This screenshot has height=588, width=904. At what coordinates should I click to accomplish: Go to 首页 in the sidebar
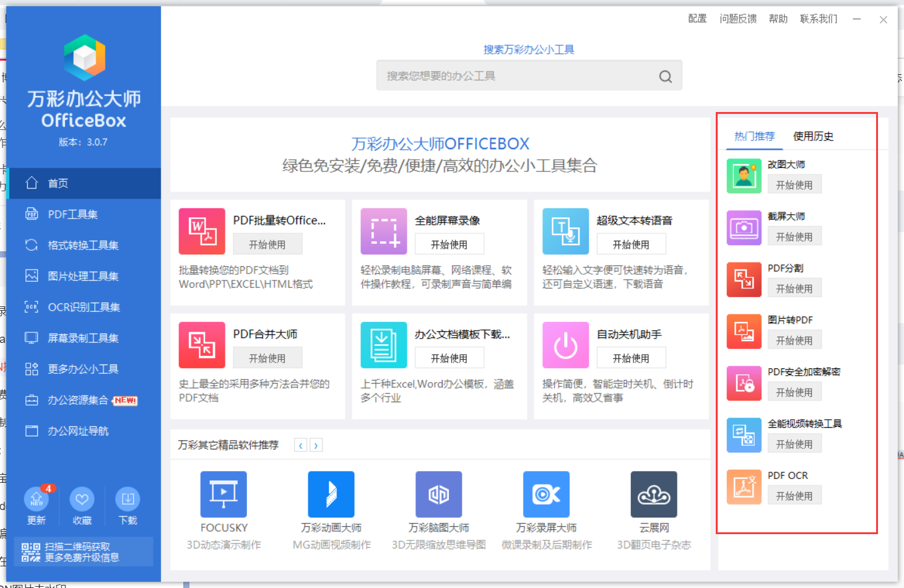coord(84,183)
